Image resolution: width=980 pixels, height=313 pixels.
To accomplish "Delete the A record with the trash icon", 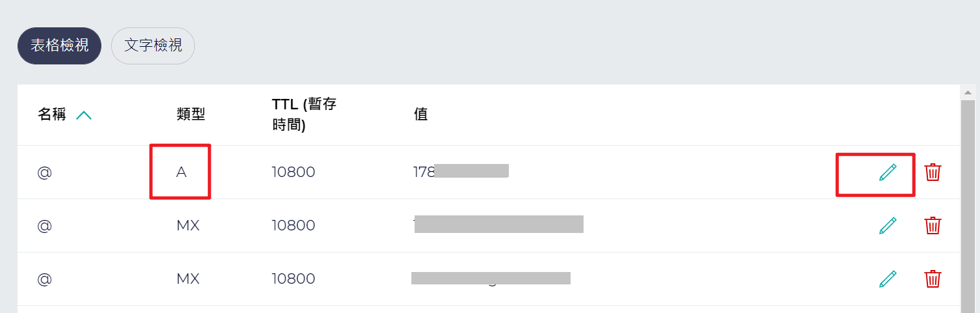I will (933, 172).
